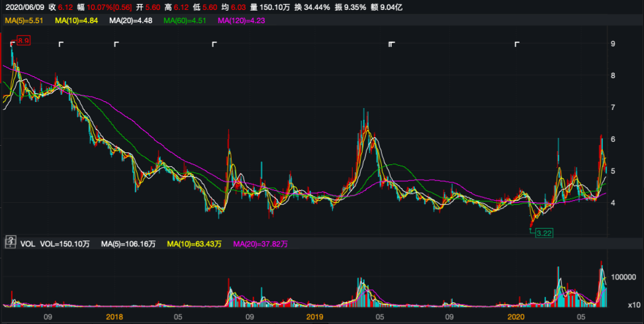Click the event flag marker above the 2020 axis label
This screenshot has height=324, width=644.
[517, 44]
